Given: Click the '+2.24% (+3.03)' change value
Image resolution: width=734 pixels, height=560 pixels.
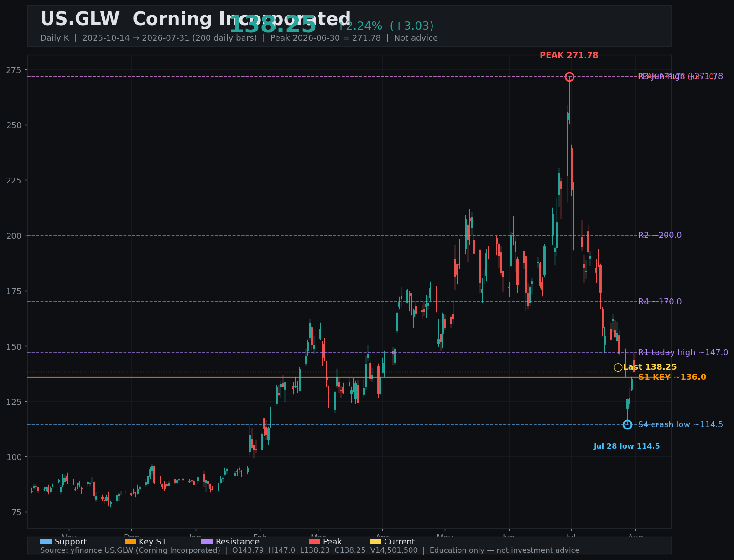Looking at the screenshot, I should point(385,26).
